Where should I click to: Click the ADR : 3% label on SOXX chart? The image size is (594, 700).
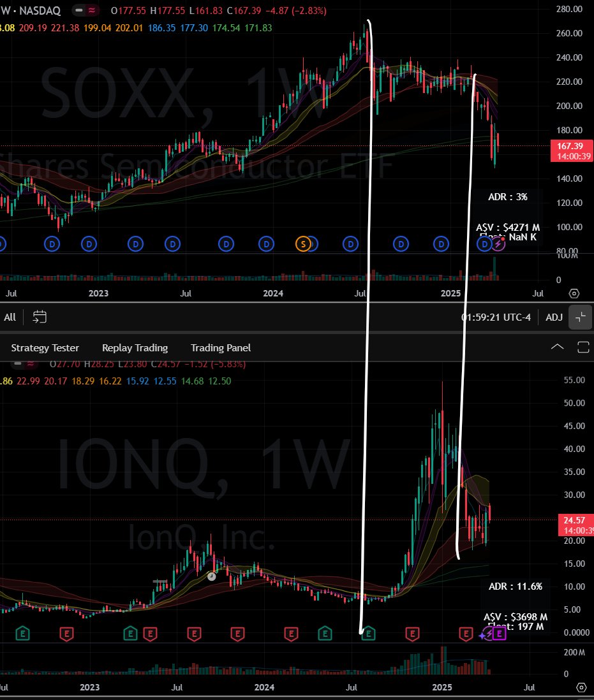click(508, 197)
